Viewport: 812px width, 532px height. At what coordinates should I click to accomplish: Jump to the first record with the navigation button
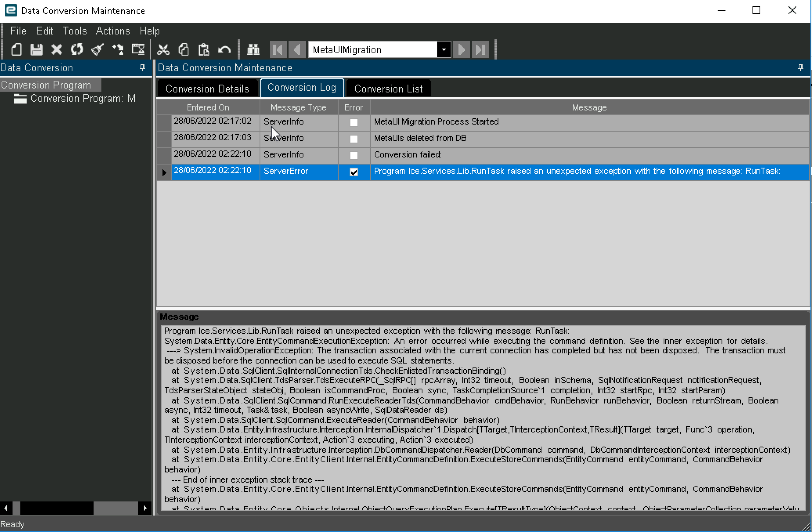[x=278, y=49]
